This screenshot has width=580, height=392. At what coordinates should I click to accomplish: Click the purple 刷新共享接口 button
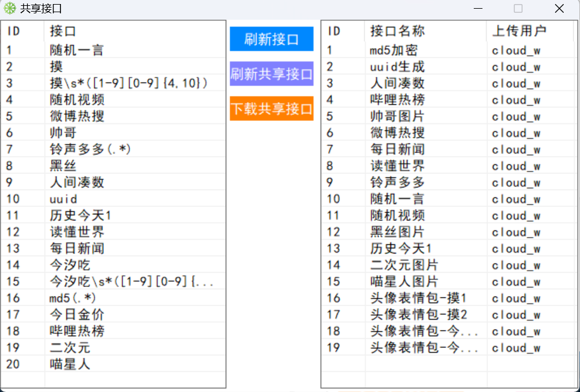(x=271, y=74)
